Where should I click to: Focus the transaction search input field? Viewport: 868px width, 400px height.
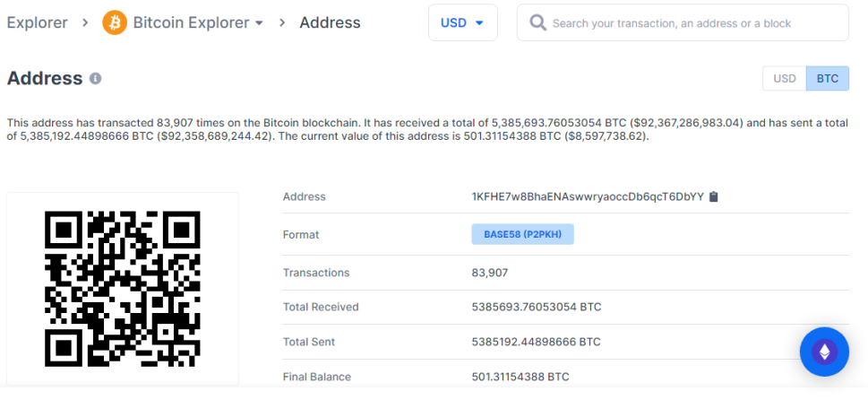[683, 22]
